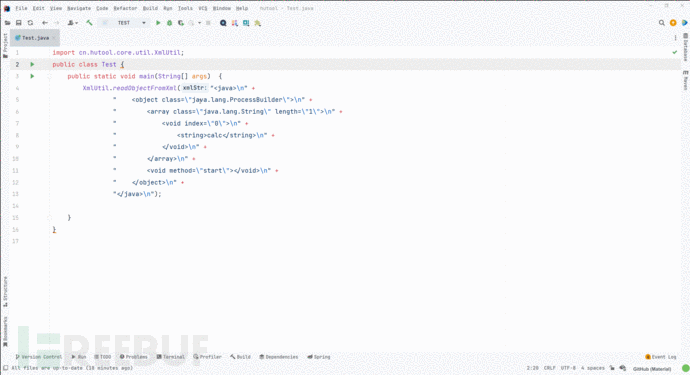Open the File menu

[x=21, y=8]
